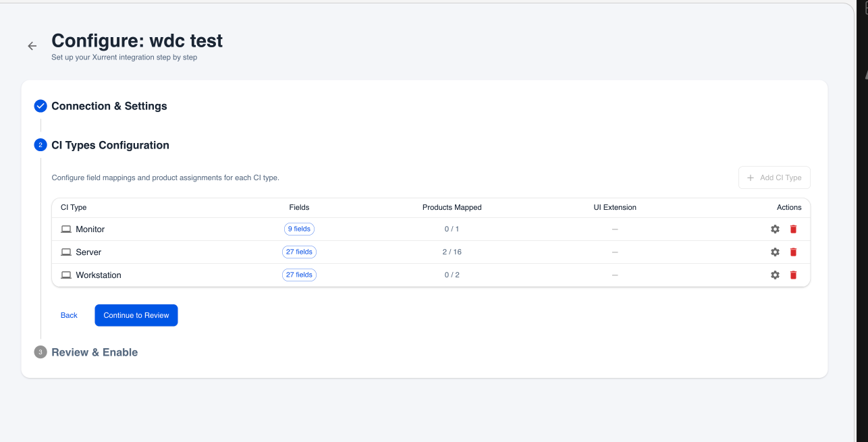Open settings gear for the Monitor CI type

[775, 229]
